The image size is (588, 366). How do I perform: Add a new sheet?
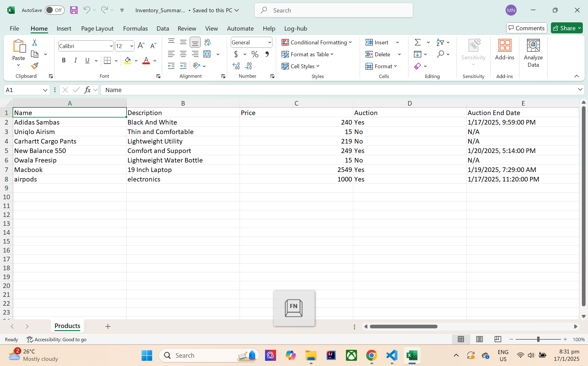click(108, 326)
